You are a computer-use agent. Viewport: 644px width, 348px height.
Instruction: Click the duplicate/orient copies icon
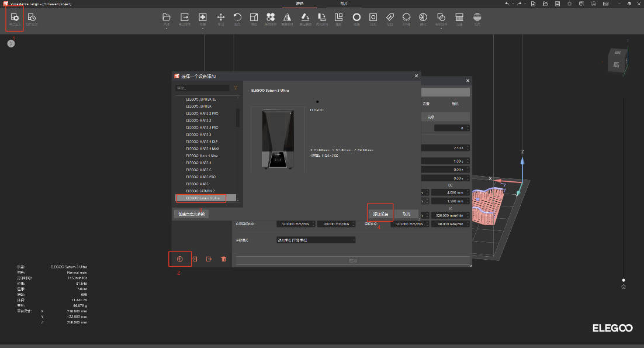[x=321, y=17]
